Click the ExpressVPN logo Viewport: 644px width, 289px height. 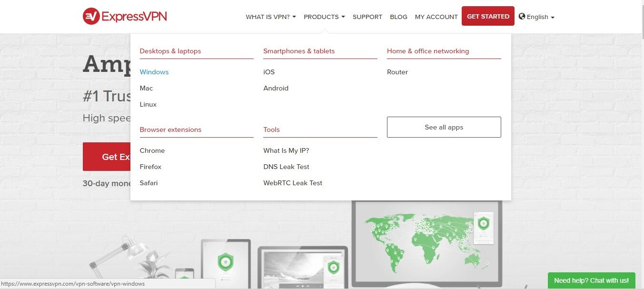tap(125, 17)
